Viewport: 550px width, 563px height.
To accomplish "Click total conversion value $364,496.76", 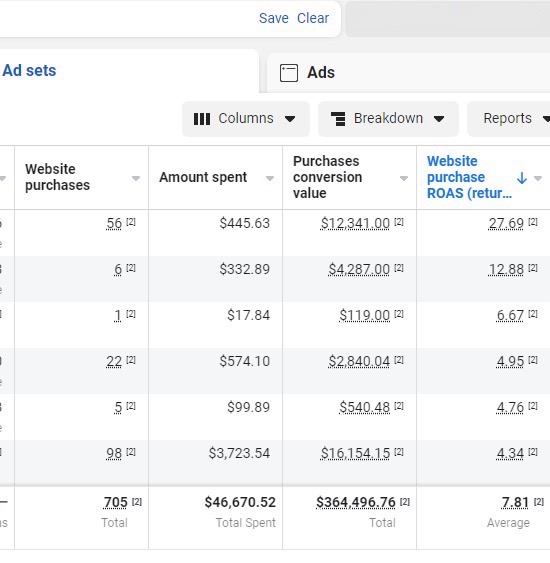I will 355,502.
